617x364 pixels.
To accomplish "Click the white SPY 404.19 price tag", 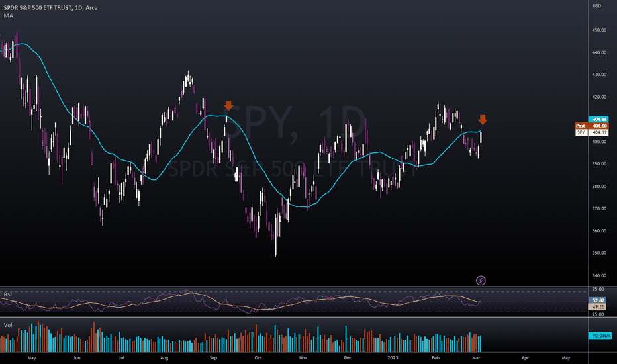I will coord(591,132).
